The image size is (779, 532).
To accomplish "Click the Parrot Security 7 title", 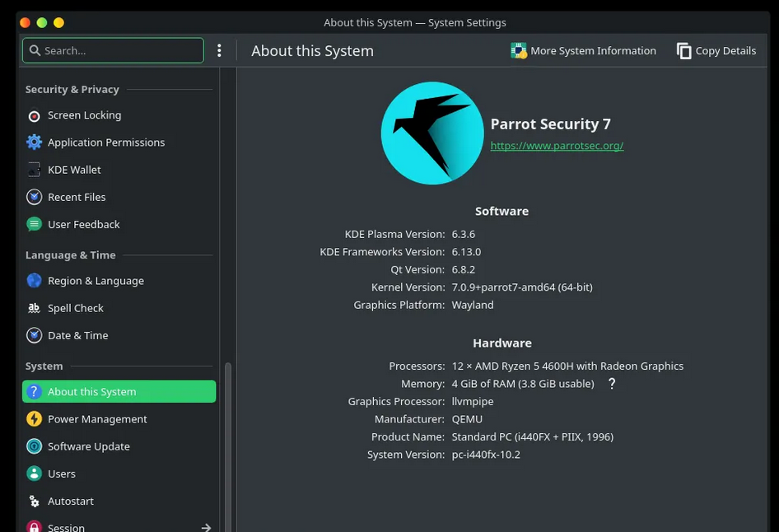I will click(x=550, y=124).
